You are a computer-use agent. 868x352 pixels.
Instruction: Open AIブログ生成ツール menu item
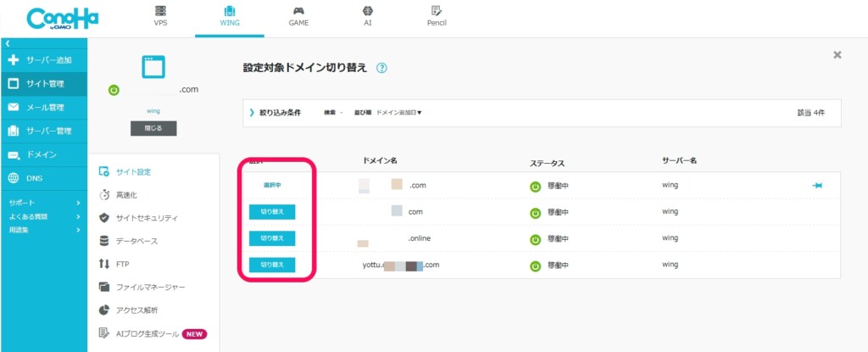pyautogui.click(x=153, y=333)
